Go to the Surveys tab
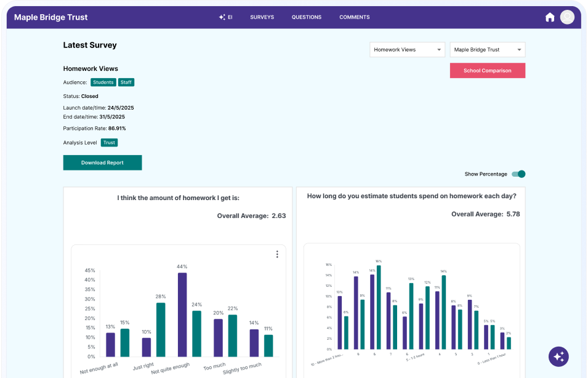Screen dimensions: 588x378 coord(262,17)
